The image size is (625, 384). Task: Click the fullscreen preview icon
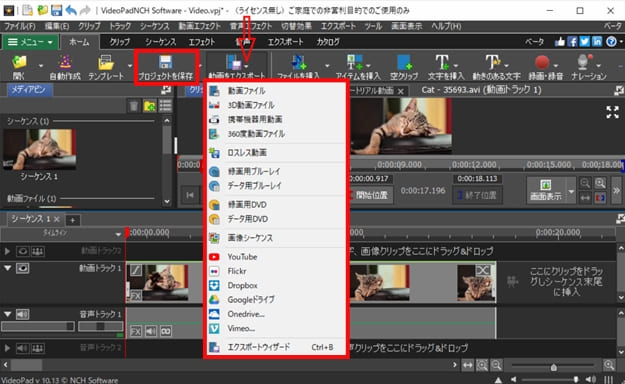tap(612, 112)
